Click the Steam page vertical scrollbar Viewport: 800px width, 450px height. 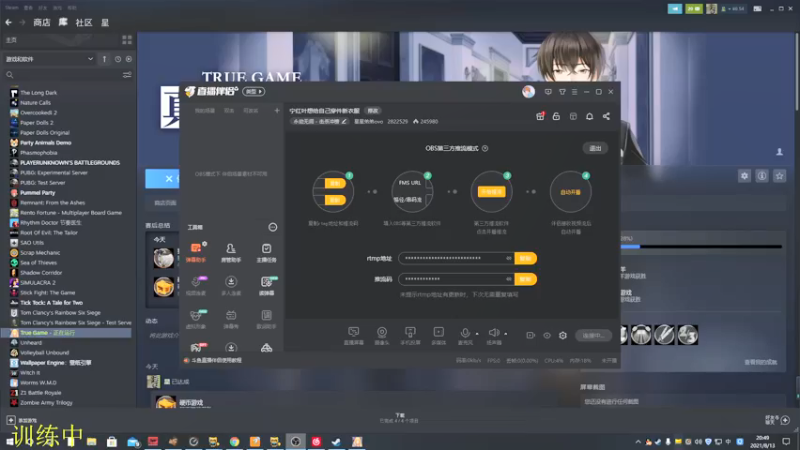797,71
